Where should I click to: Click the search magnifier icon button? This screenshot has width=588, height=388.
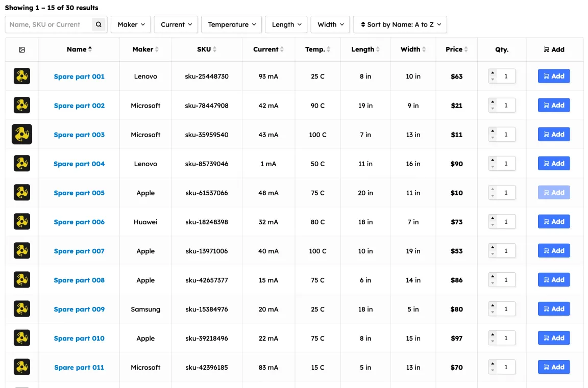coord(99,24)
